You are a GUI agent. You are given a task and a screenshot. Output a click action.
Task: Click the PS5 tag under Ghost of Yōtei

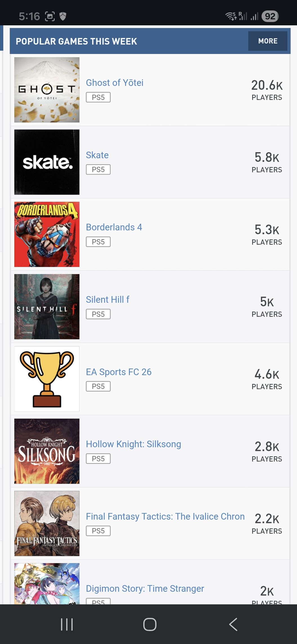point(98,97)
